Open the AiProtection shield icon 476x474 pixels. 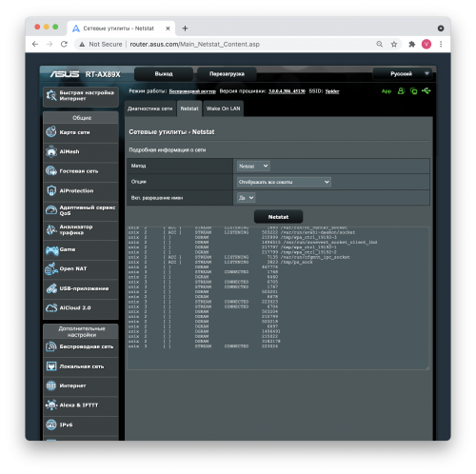51,190
